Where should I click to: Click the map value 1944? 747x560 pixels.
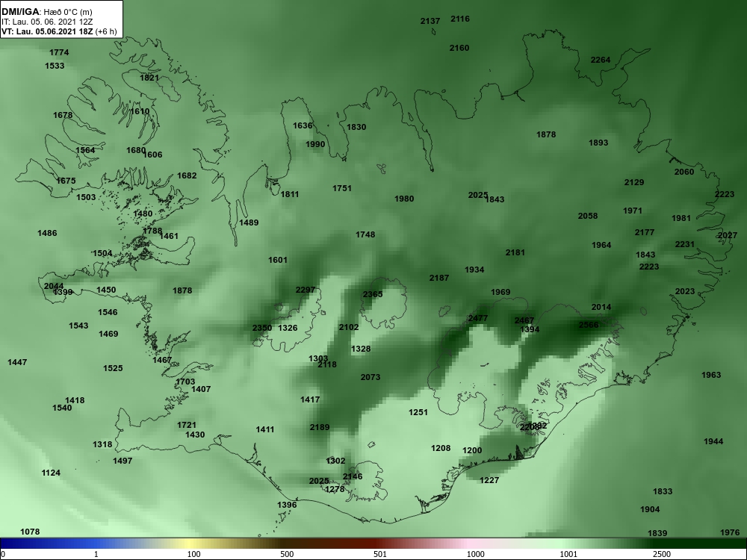click(713, 441)
